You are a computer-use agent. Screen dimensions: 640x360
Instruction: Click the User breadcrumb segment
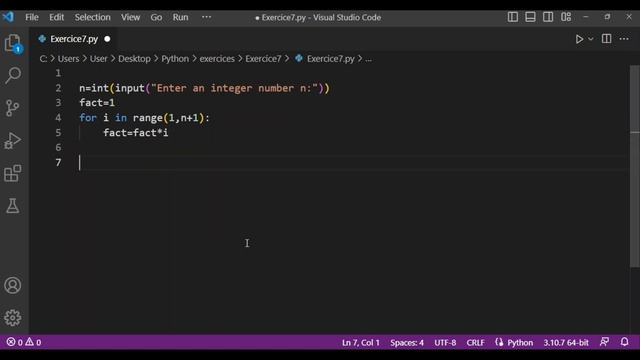point(98,59)
